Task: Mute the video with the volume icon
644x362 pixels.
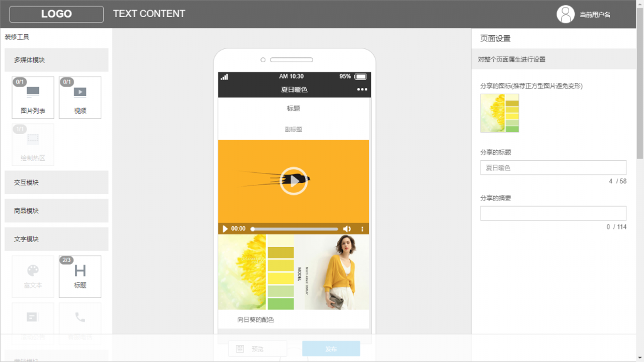Action: (x=347, y=229)
